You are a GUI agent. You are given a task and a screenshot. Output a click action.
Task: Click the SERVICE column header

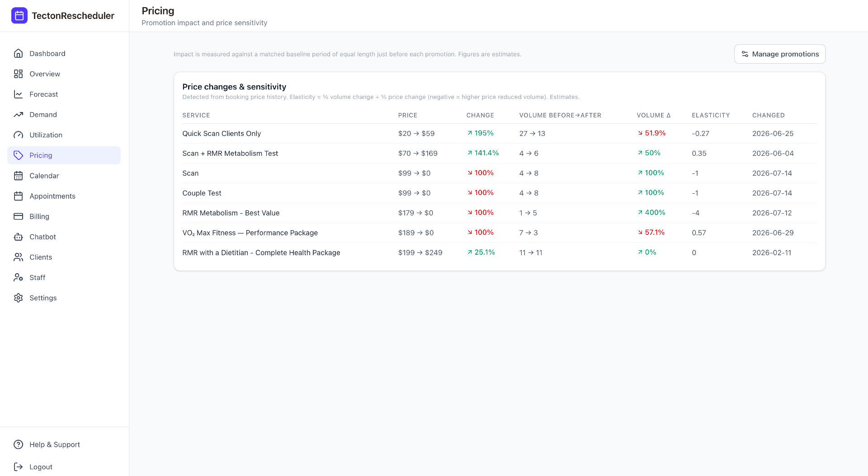(196, 115)
